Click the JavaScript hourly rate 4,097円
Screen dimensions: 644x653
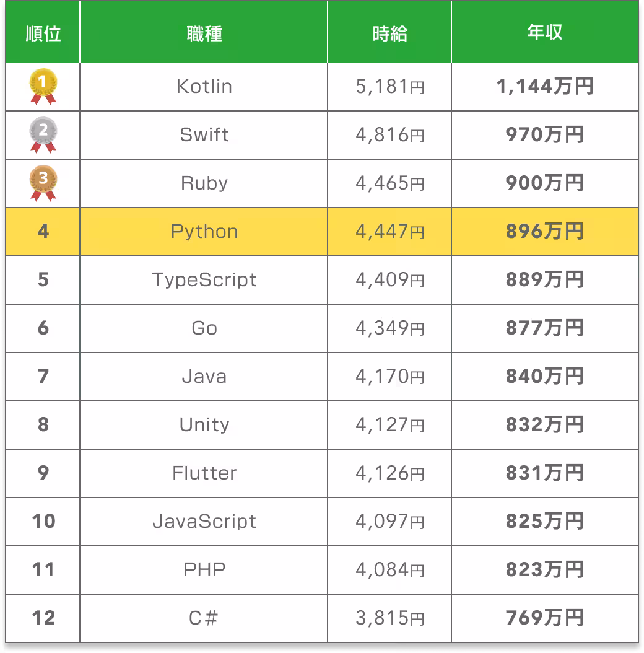pos(389,521)
